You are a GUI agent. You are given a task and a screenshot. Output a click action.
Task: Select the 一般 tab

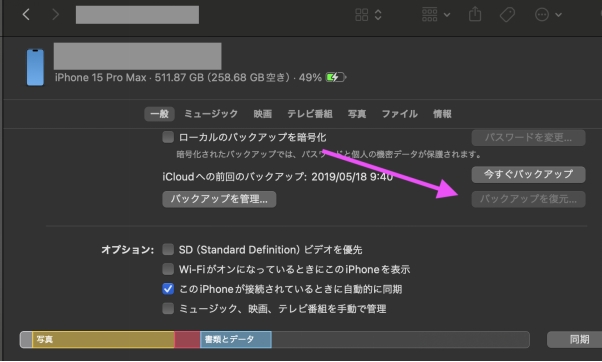tap(159, 114)
